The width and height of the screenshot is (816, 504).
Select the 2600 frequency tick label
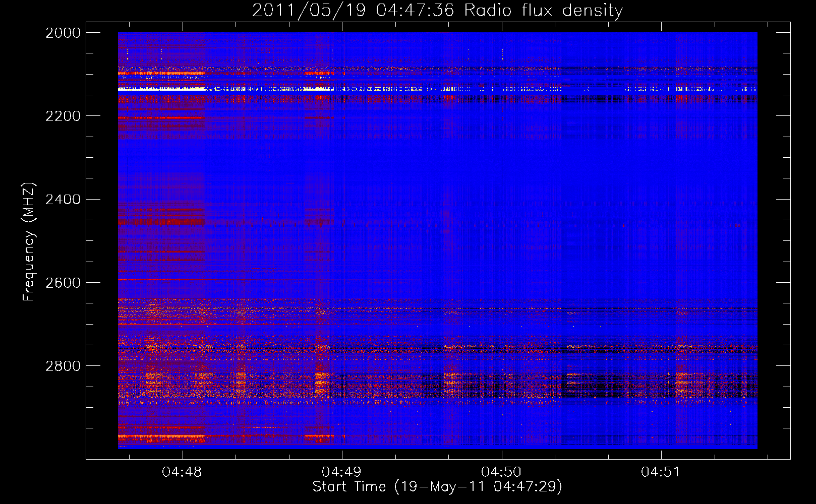click(63, 283)
